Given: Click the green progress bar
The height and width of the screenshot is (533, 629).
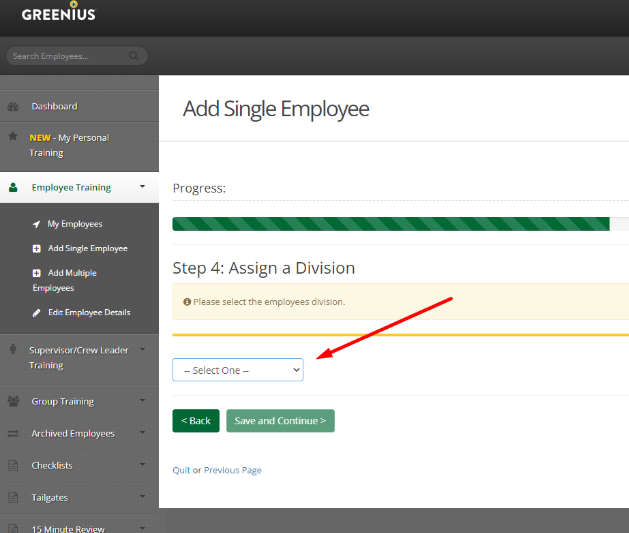Looking at the screenshot, I should 391,224.
